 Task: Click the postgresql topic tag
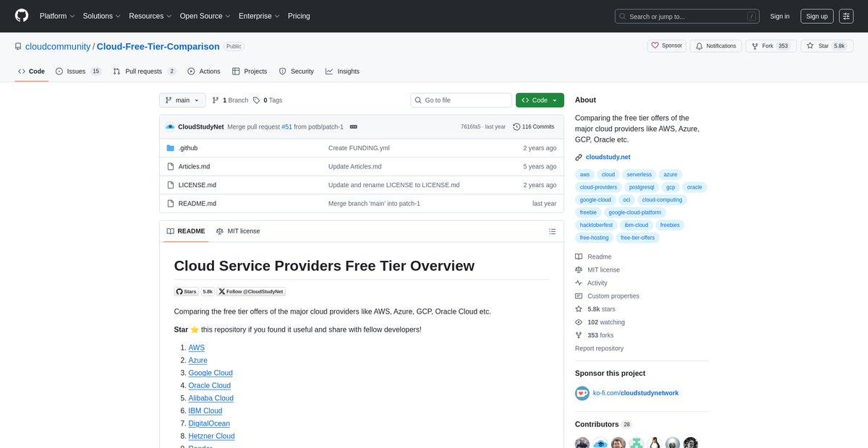tap(641, 187)
